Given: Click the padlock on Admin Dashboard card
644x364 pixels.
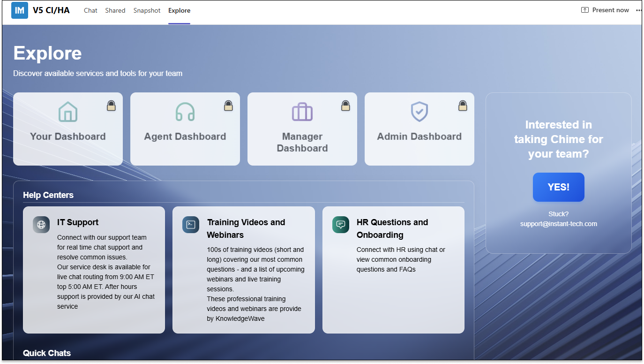Looking at the screenshot, I should coord(463,106).
